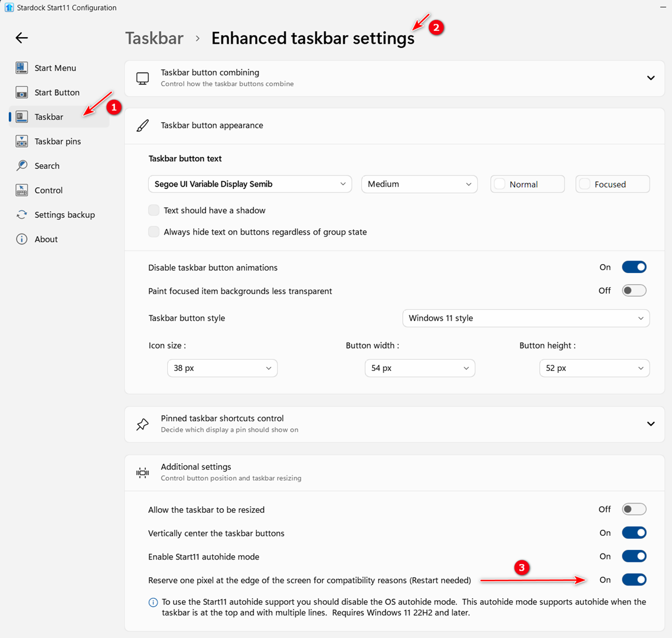This screenshot has height=638, width=672.
Task: Open the Start Button settings page
Action: click(59, 92)
